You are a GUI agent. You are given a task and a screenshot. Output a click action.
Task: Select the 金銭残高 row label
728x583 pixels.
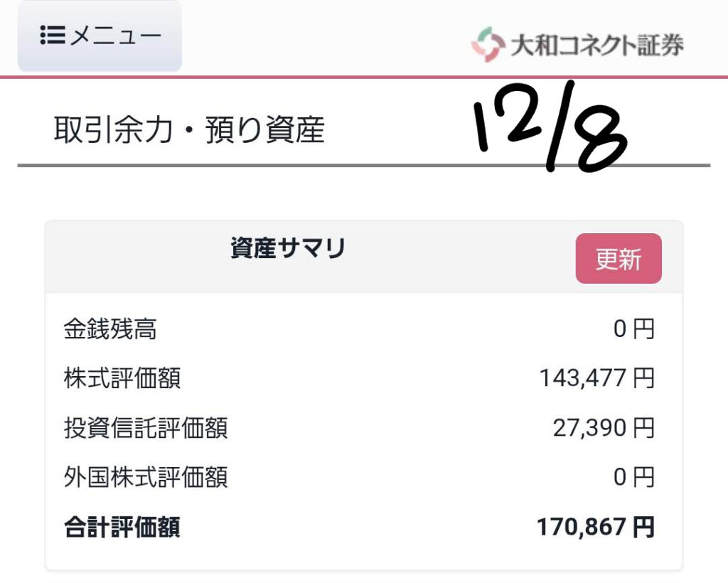pyautogui.click(x=110, y=330)
